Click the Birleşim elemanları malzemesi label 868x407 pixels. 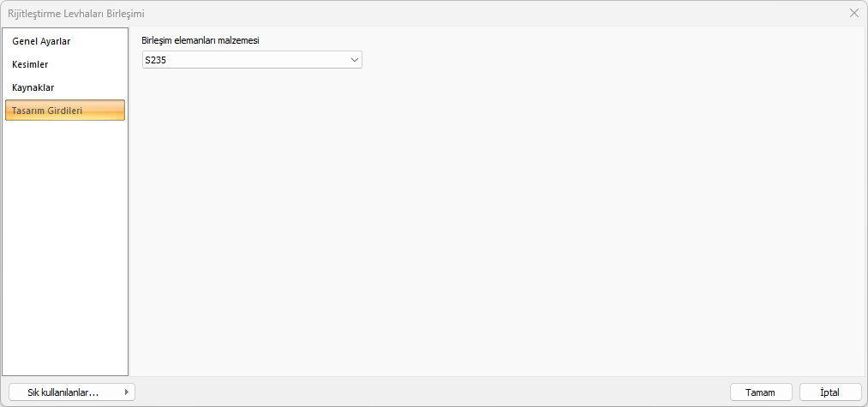click(200, 39)
